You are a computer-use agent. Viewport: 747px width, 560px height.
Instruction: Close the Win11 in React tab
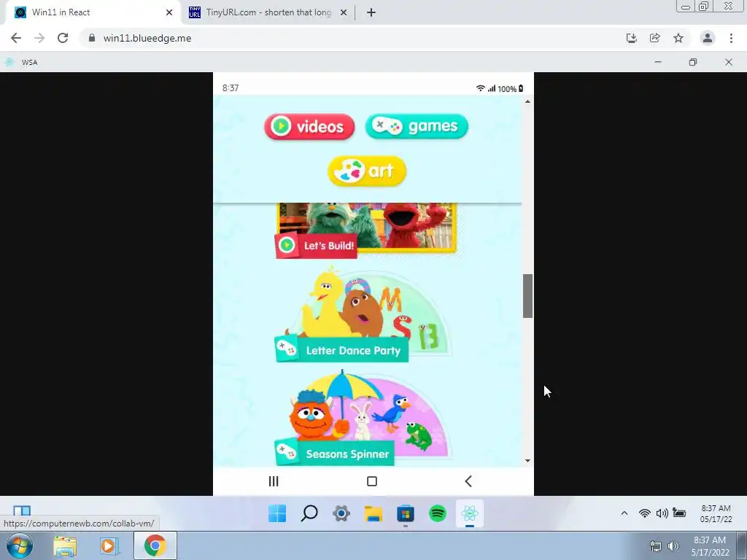(x=169, y=12)
